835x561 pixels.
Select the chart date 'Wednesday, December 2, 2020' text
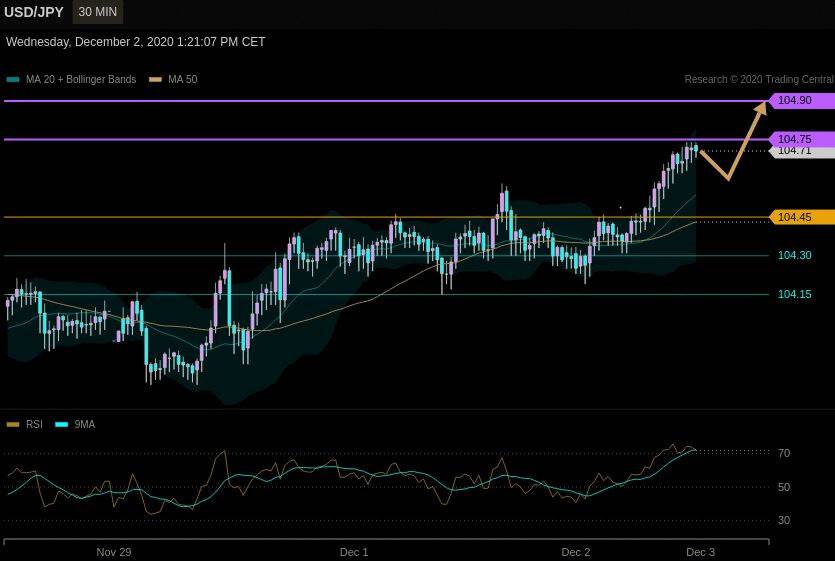click(90, 42)
